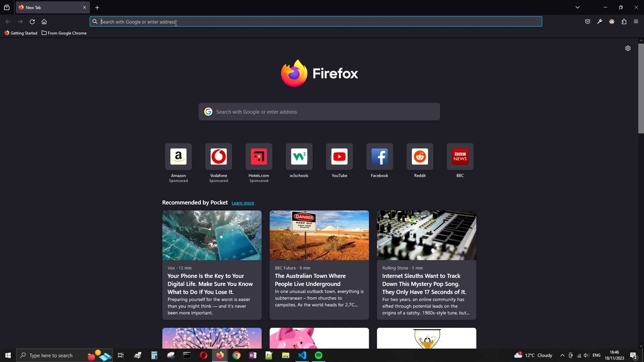Image resolution: width=644 pixels, height=362 pixels.
Task: Open OneNote from the taskbar
Action: [253, 355]
